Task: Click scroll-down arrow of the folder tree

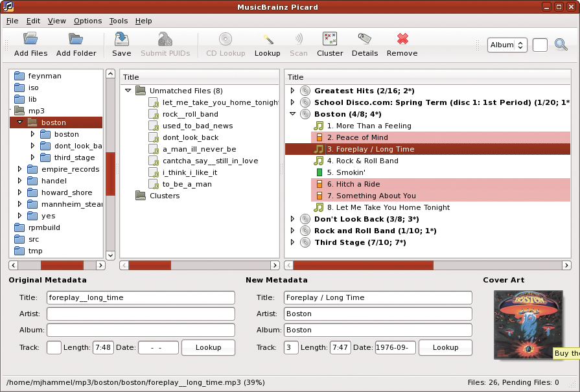Action: [x=110, y=255]
